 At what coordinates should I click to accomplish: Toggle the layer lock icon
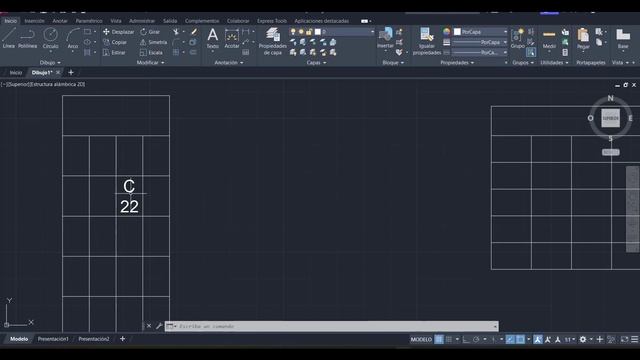click(309, 32)
